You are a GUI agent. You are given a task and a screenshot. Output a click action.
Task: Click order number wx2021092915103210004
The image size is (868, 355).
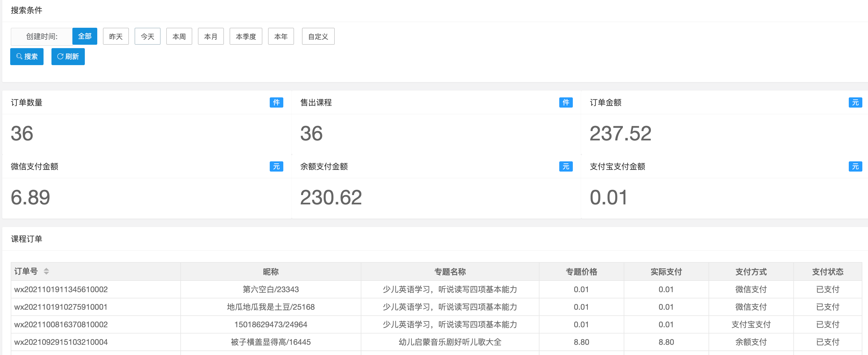point(61,342)
